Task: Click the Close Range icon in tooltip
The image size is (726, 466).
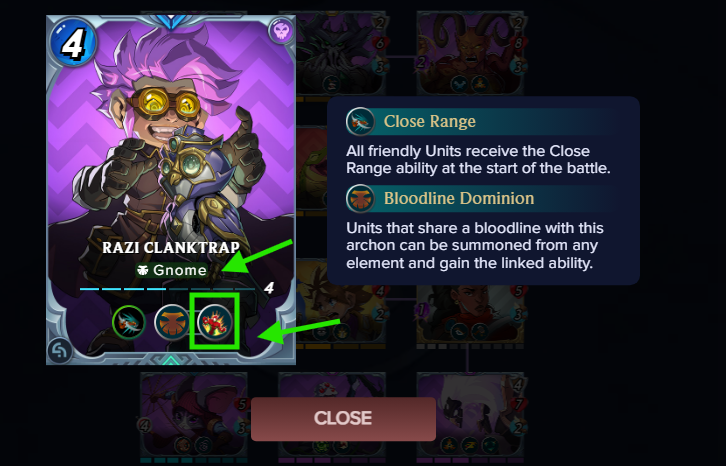Action: tap(360, 121)
